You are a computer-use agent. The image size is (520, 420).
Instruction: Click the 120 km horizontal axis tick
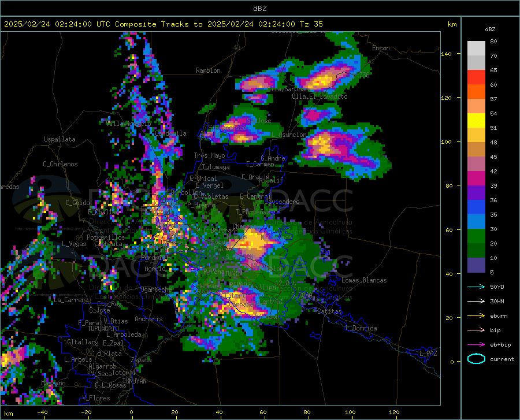(x=394, y=412)
